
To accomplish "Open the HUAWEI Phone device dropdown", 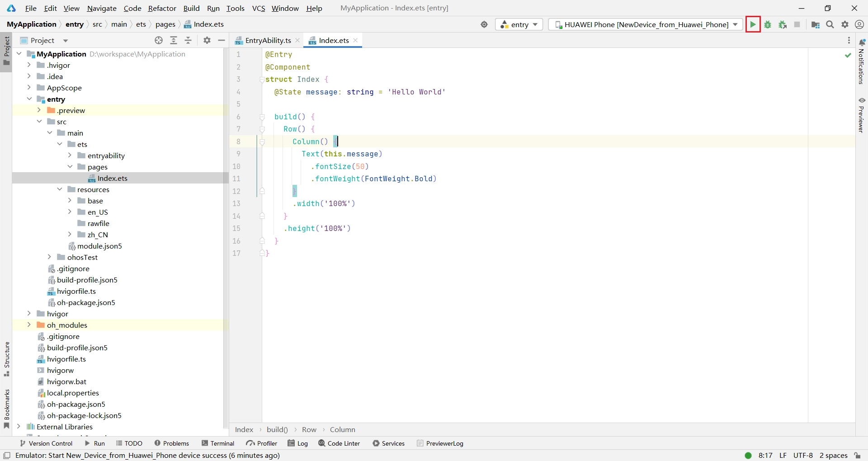I will [x=646, y=24].
